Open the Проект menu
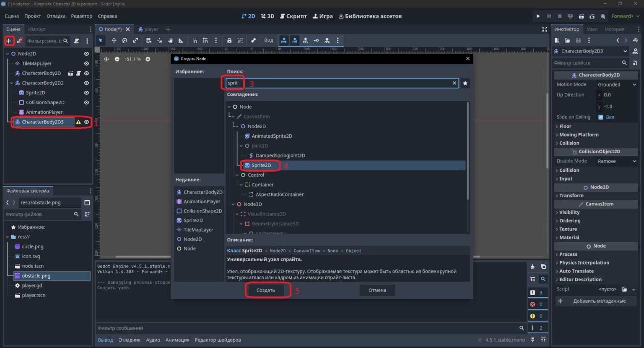644x348 pixels. 33,16
